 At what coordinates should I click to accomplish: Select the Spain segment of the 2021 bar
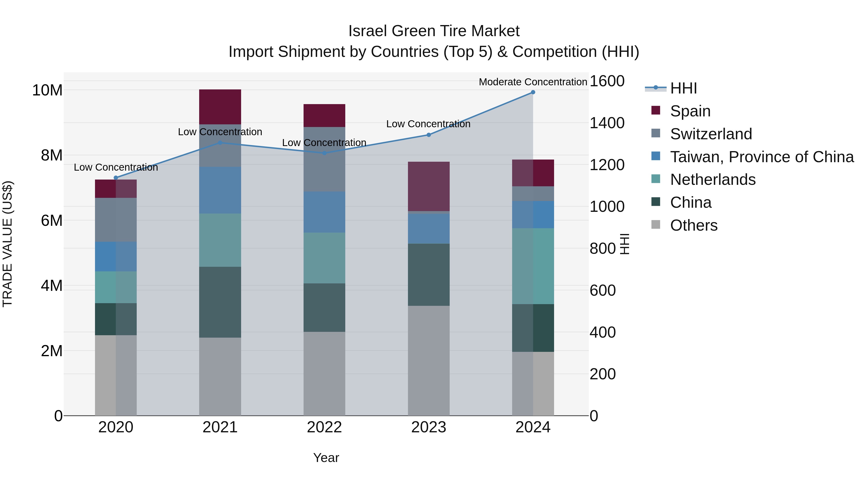220,107
